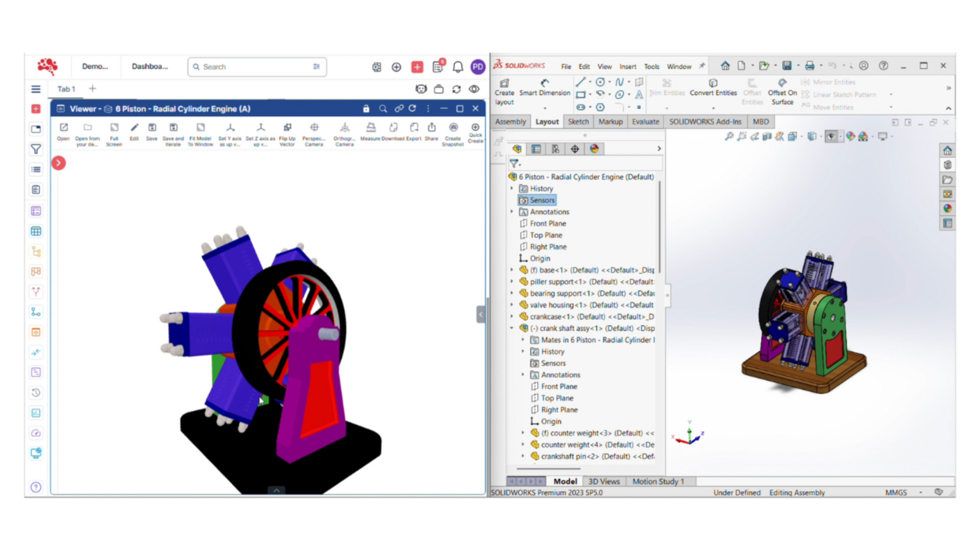This screenshot has width=980, height=551.
Task: Click inside the Search field
Action: click(250, 67)
